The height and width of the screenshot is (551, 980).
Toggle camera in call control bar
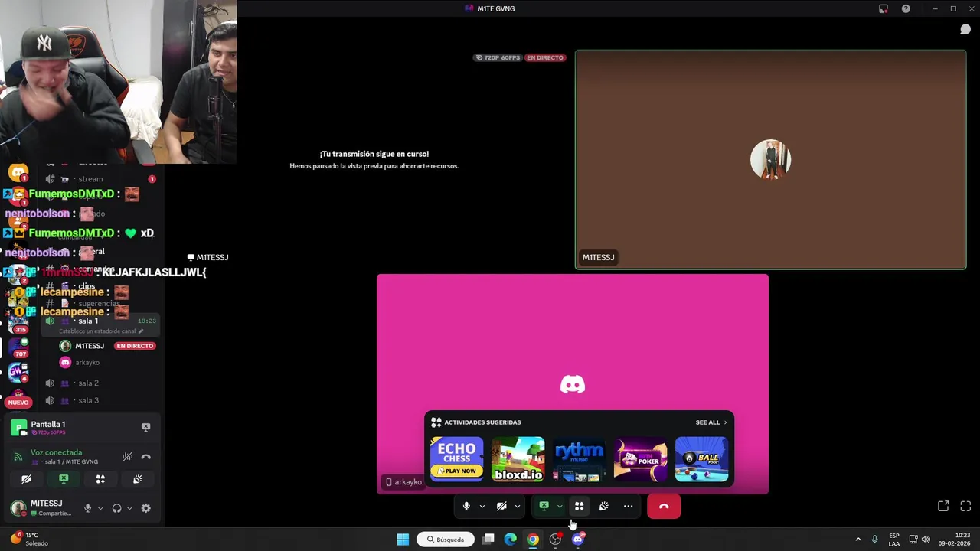point(501,506)
